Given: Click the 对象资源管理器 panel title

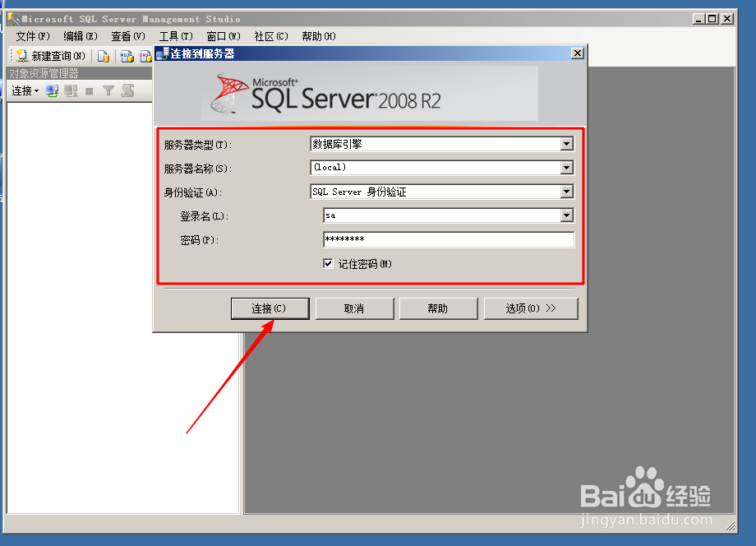Looking at the screenshot, I should point(44,73).
